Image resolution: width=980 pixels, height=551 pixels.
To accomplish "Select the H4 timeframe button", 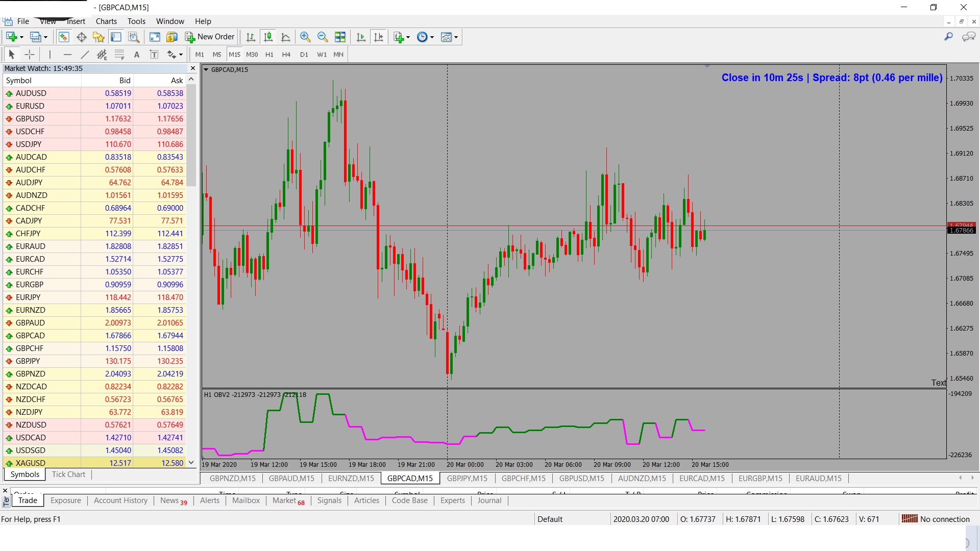I will pyautogui.click(x=286, y=55).
